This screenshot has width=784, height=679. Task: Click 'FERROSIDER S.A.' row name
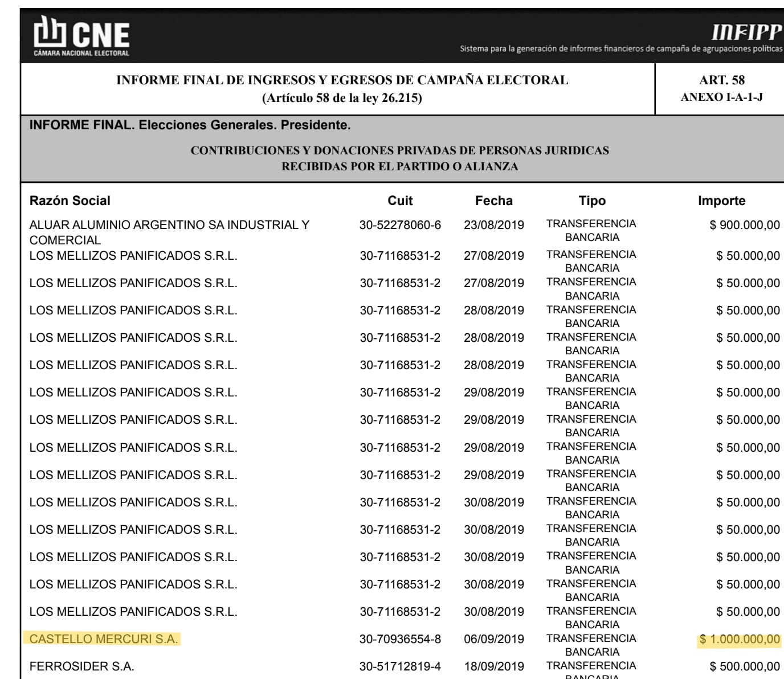tap(81, 666)
